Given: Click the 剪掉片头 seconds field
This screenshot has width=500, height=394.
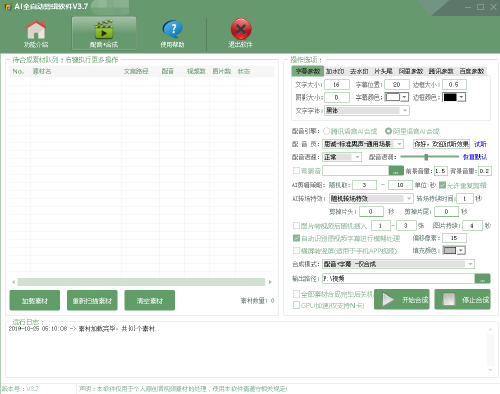Looking at the screenshot, I should 371,212.
